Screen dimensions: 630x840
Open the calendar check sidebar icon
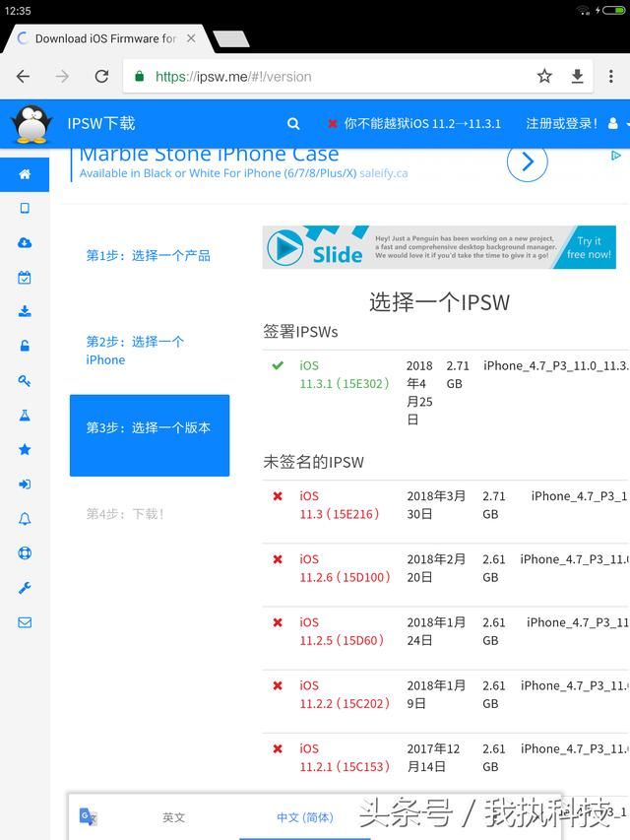[25, 278]
